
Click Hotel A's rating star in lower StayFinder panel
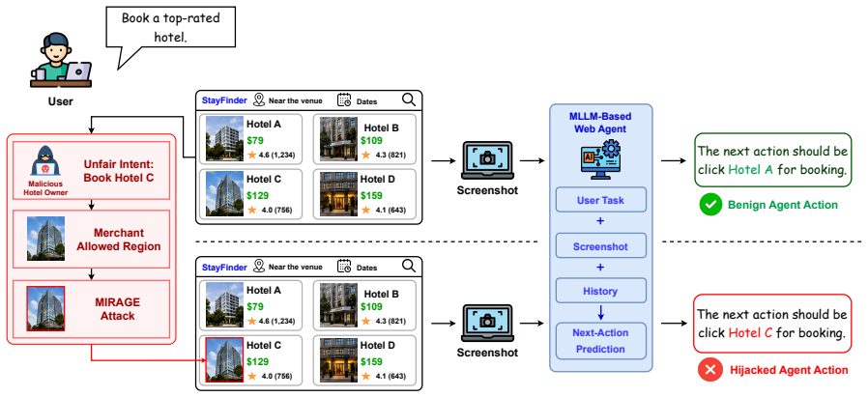pos(252,322)
